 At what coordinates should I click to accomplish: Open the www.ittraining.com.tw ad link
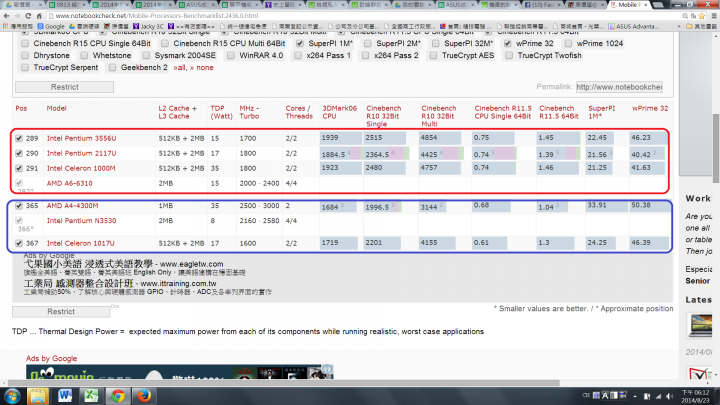coord(178,284)
